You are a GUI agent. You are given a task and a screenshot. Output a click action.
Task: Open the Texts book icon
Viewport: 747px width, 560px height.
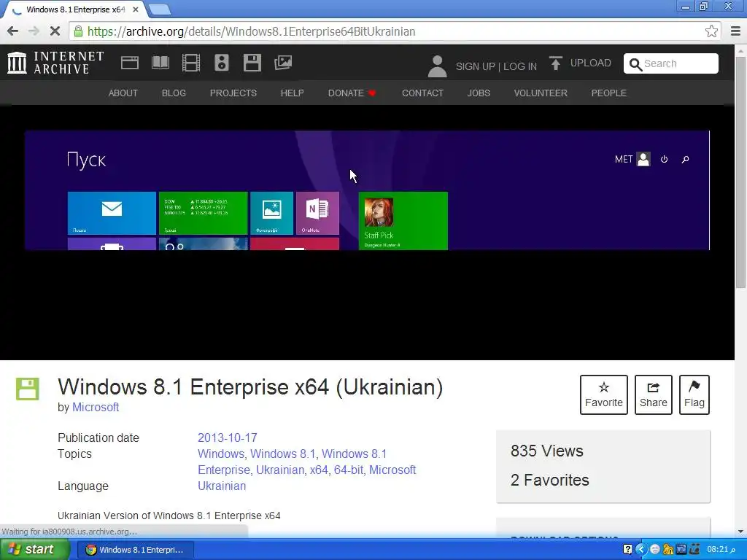pos(160,63)
